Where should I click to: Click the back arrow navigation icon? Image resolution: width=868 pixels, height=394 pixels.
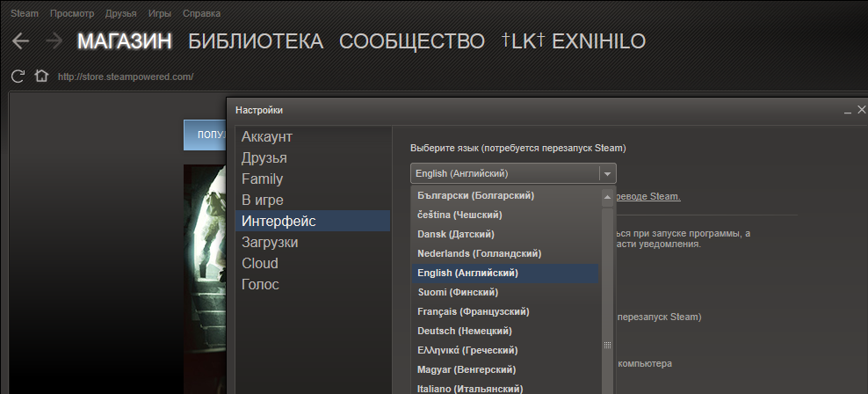point(20,41)
